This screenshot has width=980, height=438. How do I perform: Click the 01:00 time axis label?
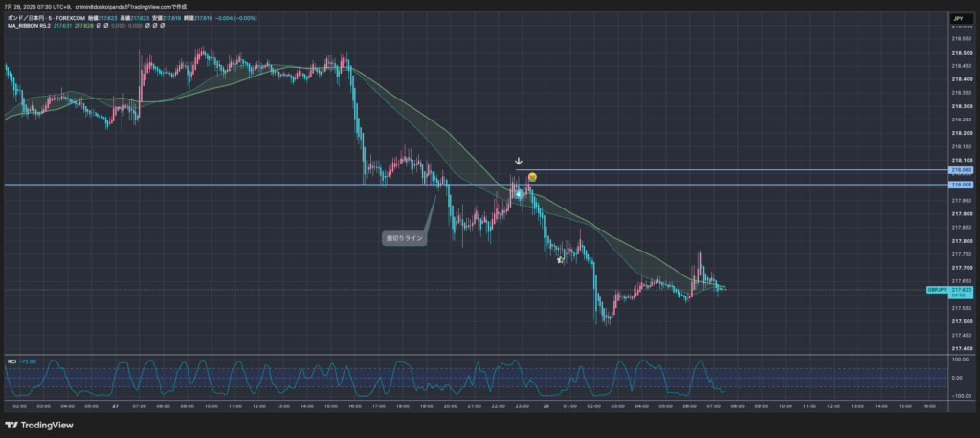(x=569, y=406)
